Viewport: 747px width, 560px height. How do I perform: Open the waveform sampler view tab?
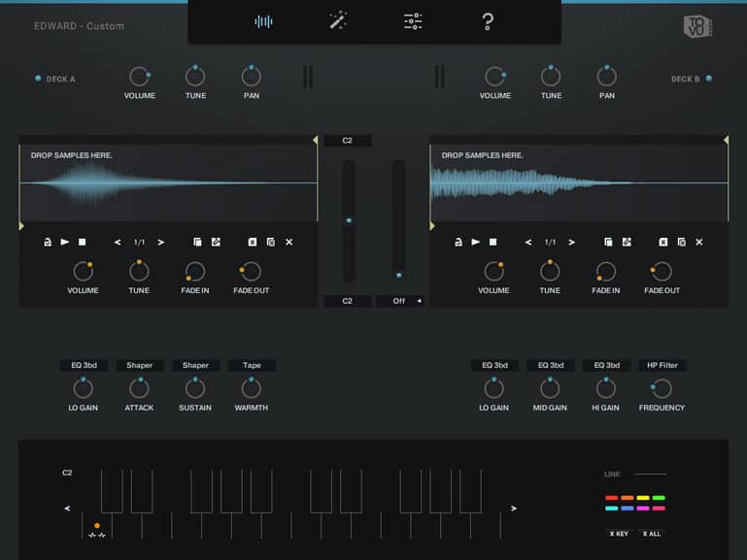pos(263,21)
